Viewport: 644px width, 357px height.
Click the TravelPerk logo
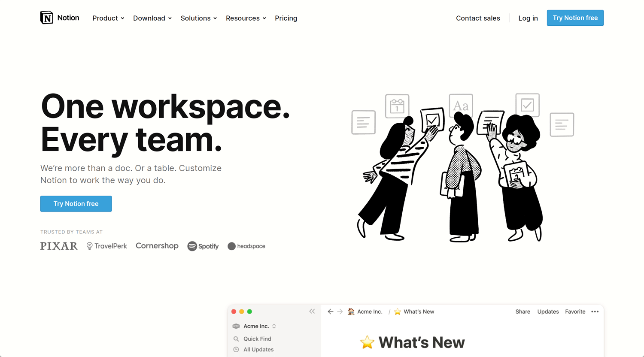(x=107, y=246)
